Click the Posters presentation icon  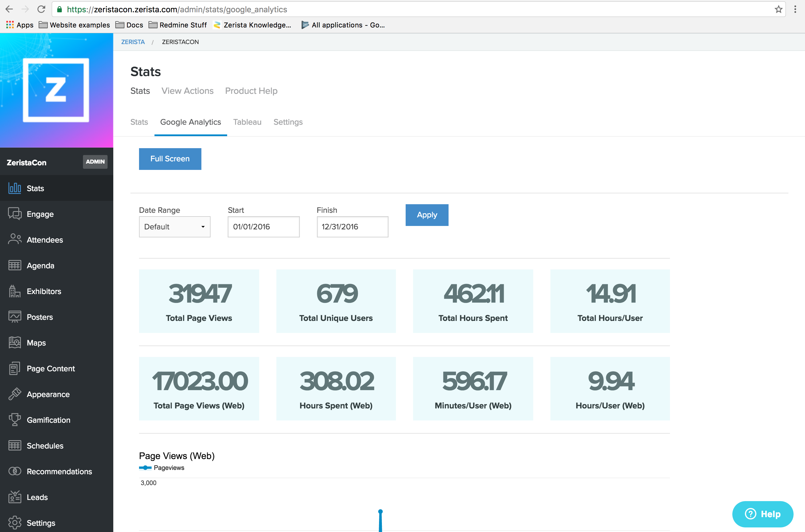(15, 317)
